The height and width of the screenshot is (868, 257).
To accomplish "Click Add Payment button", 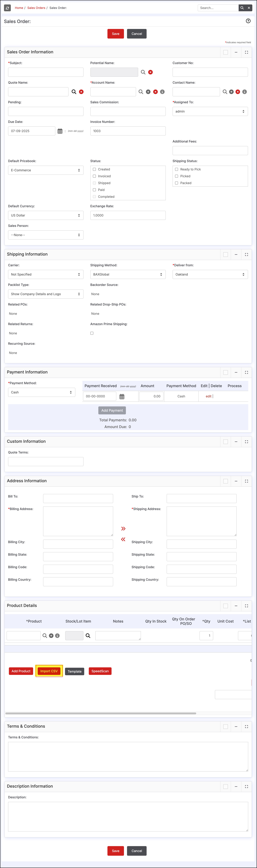I will tap(112, 410).
